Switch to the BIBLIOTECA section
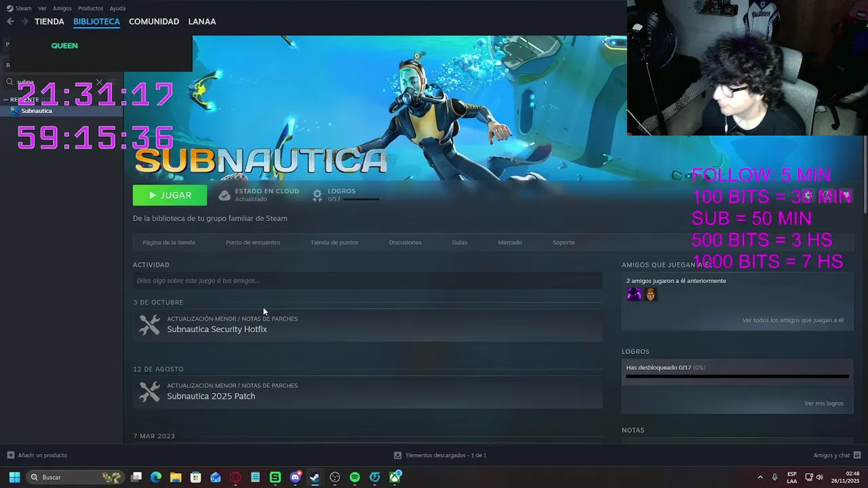This screenshot has width=868, height=488. [x=96, y=22]
